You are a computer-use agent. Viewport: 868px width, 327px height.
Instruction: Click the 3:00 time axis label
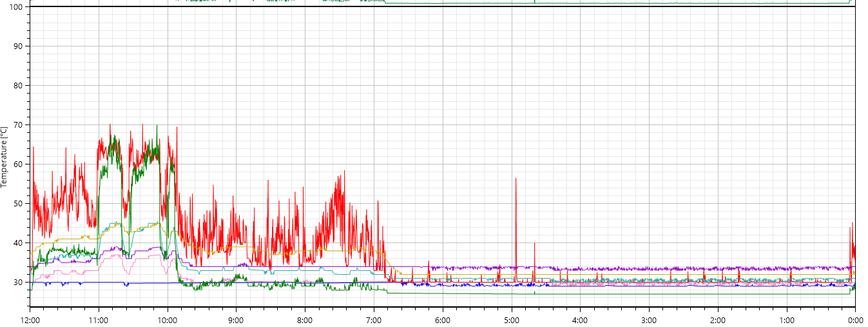(x=649, y=320)
